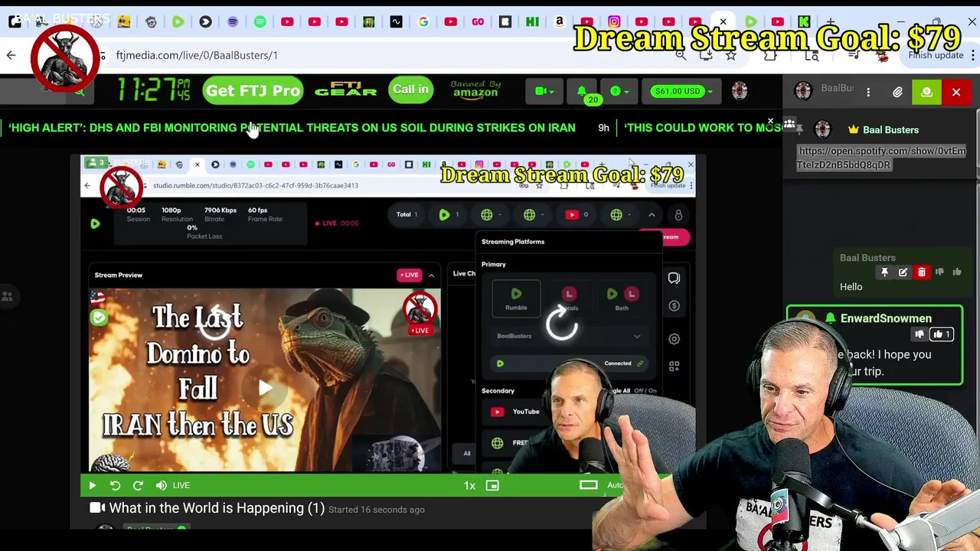The width and height of the screenshot is (980, 551).
Task: Click the Get FTJ Pro button
Action: tap(253, 90)
